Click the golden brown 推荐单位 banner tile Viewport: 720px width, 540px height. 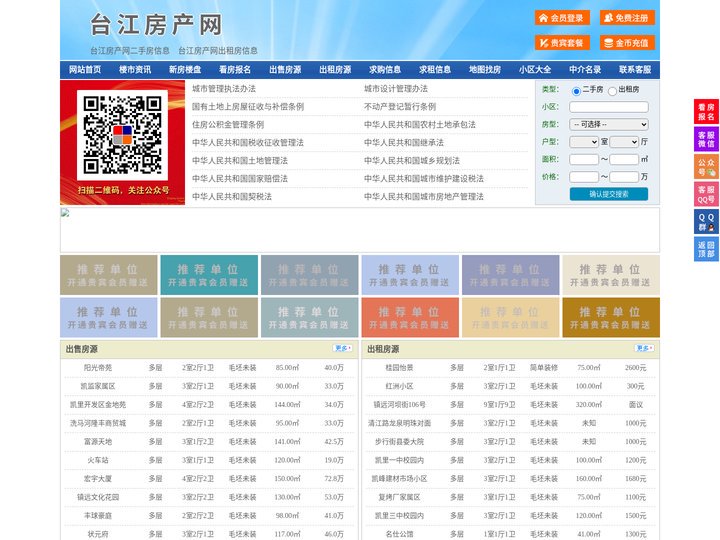[611, 317]
